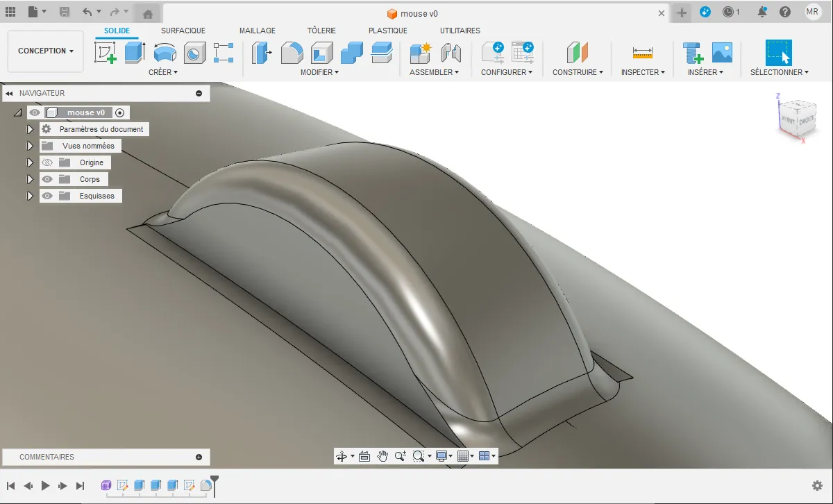Open the INSPECTER dropdown menu
This screenshot has height=504, width=833.
pyautogui.click(x=643, y=72)
